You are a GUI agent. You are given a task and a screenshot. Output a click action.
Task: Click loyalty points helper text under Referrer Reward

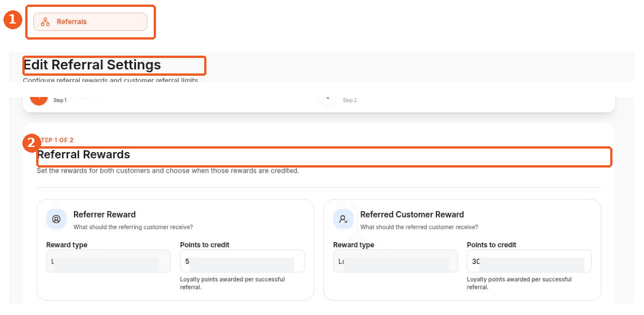point(232,283)
